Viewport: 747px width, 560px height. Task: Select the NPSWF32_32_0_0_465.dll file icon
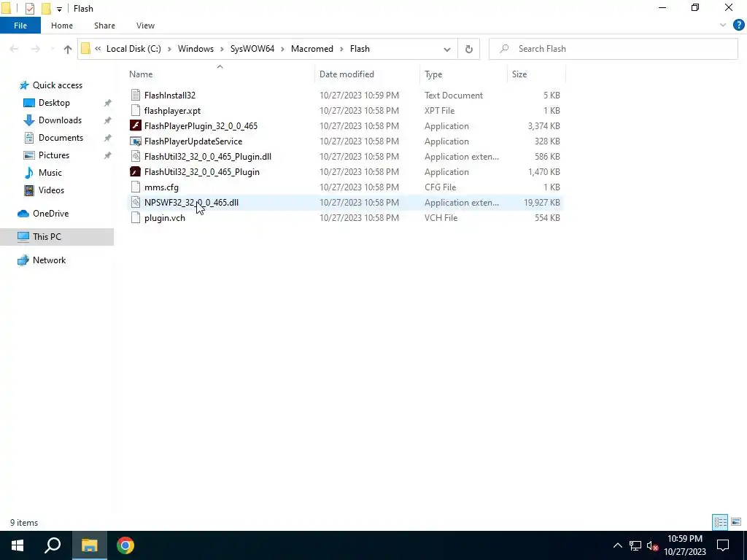click(136, 203)
